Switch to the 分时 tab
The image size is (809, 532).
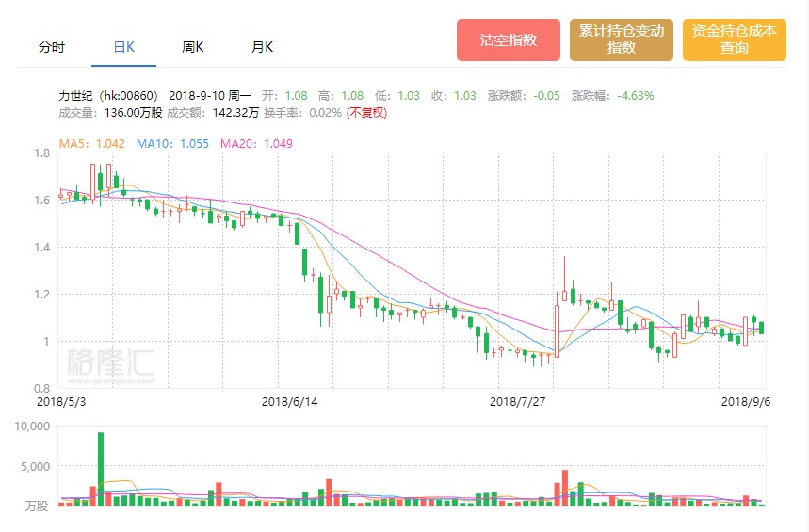[x=52, y=46]
